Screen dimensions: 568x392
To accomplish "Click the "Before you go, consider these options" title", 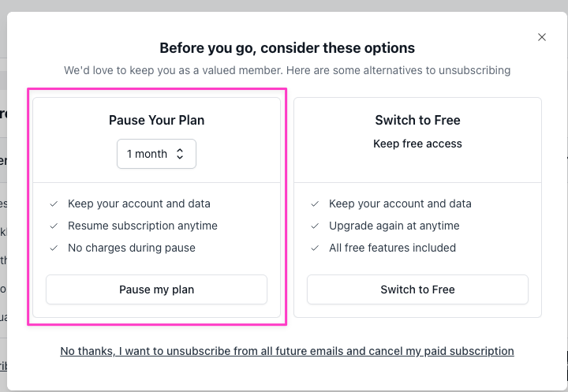I will point(287,48).
